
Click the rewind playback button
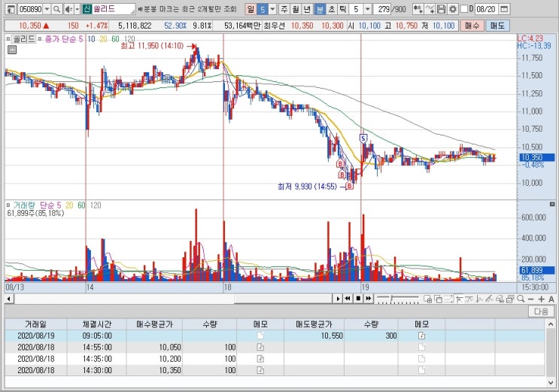(348, 299)
